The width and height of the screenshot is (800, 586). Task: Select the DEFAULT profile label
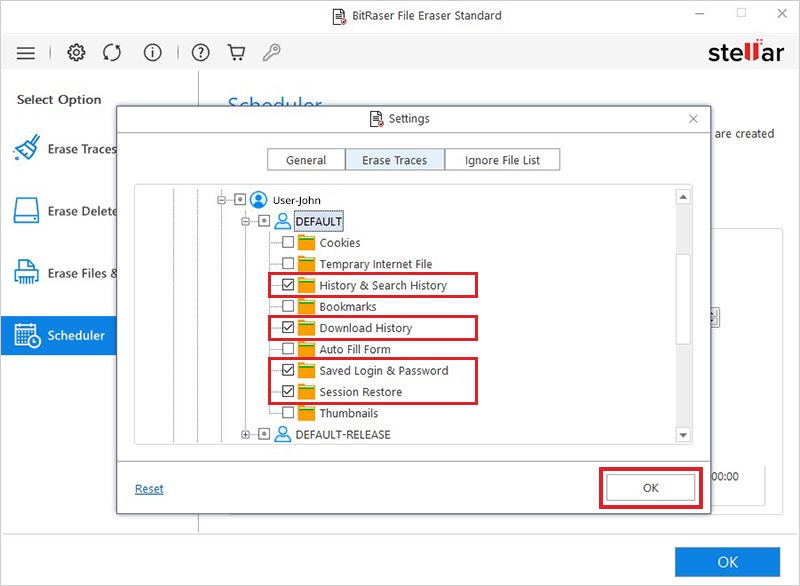pos(318,221)
